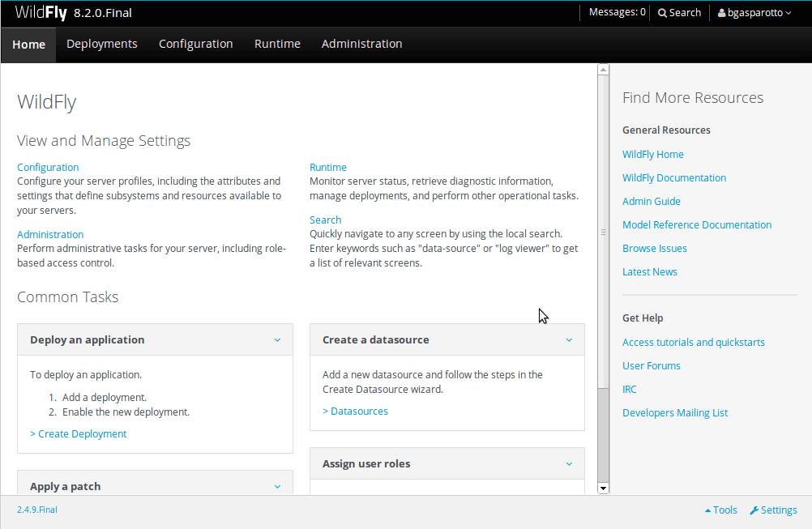Click the Assign user roles header title

pyautogui.click(x=366, y=463)
